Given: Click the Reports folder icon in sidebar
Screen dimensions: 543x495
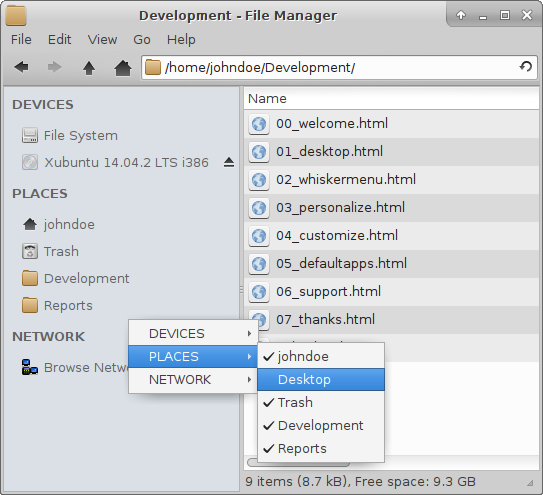Looking at the screenshot, I should [30, 305].
